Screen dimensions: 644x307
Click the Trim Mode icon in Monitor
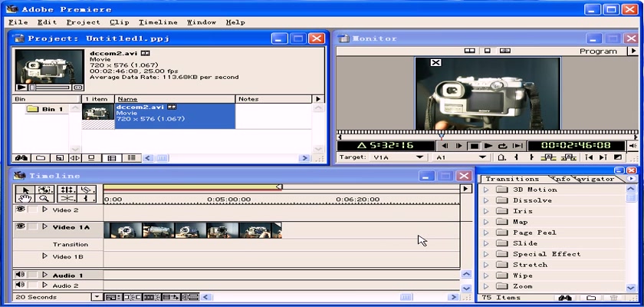[x=505, y=51]
